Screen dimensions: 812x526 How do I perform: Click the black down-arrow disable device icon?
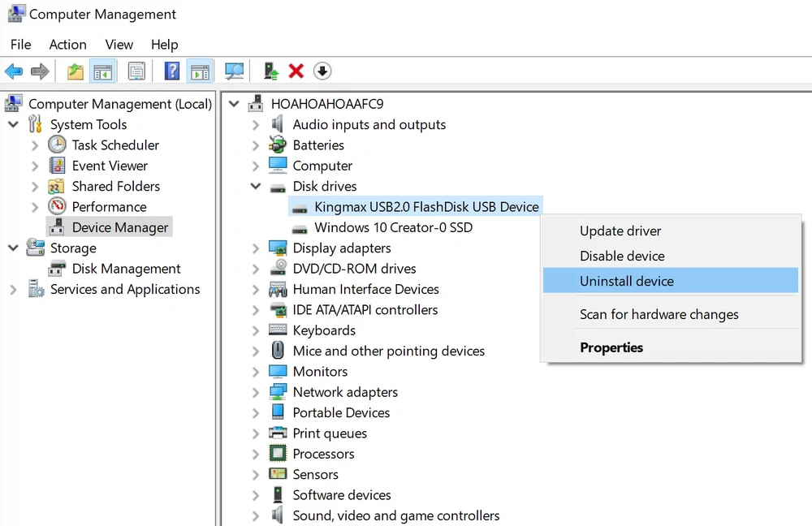tap(322, 71)
